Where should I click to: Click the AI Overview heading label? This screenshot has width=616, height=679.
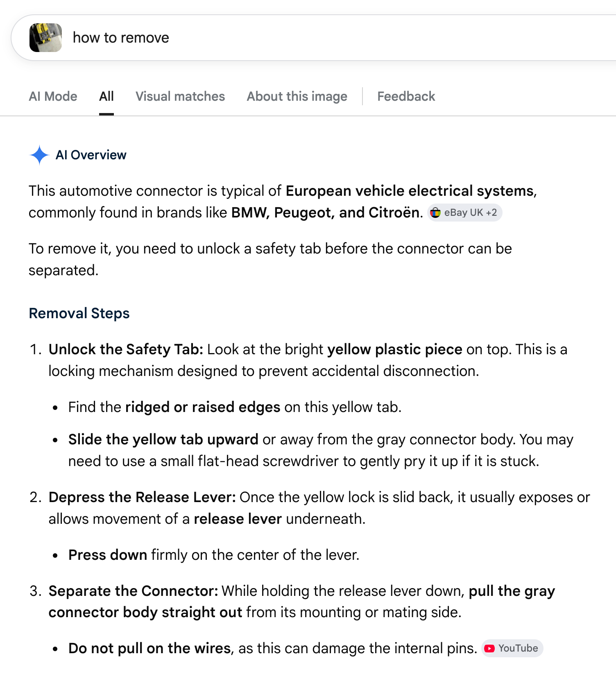pyautogui.click(x=91, y=155)
